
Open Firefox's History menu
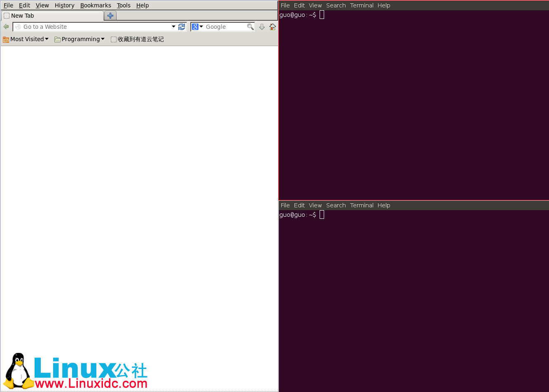coord(64,5)
